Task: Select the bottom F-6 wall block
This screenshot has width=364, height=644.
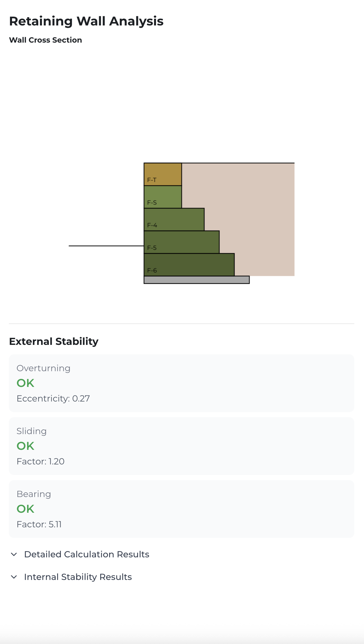Action: pyautogui.click(x=189, y=265)
